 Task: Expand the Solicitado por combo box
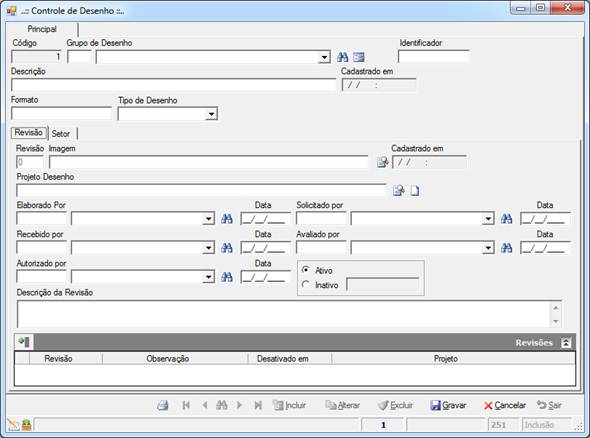click(488, 219)
